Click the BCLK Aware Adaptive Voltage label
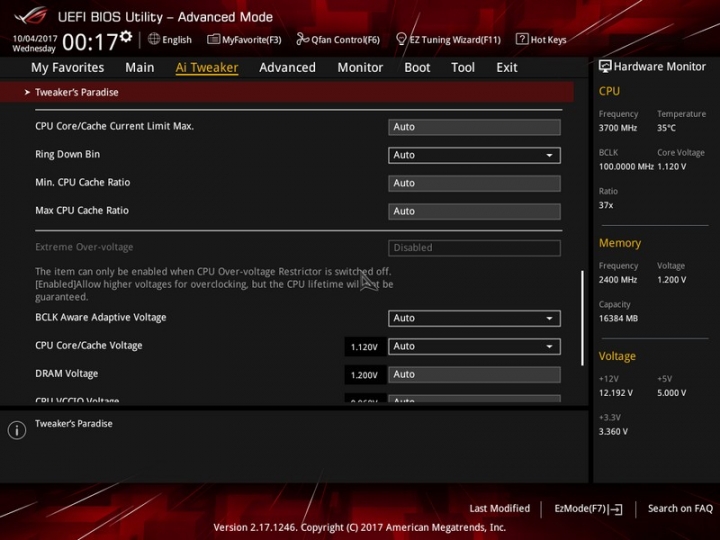The height and width of the screenshot is (540, 720). tap(101, 317)
